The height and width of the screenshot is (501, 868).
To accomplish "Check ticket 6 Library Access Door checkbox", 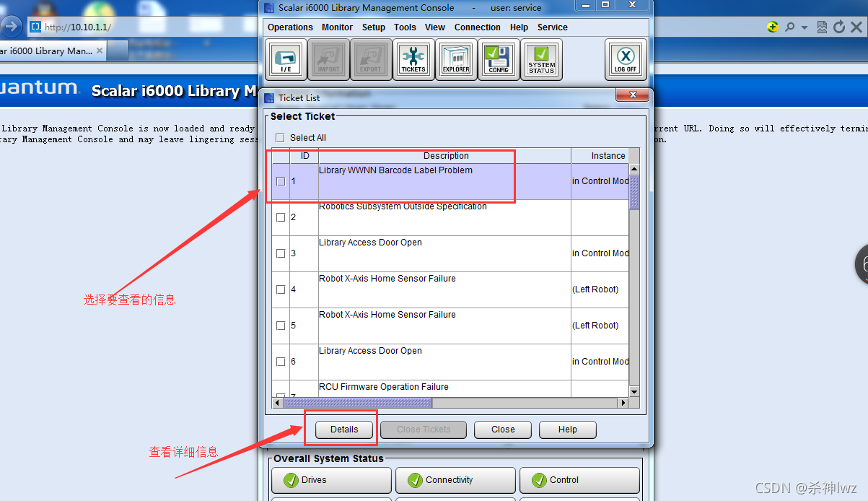I will (x=281, y=362).
